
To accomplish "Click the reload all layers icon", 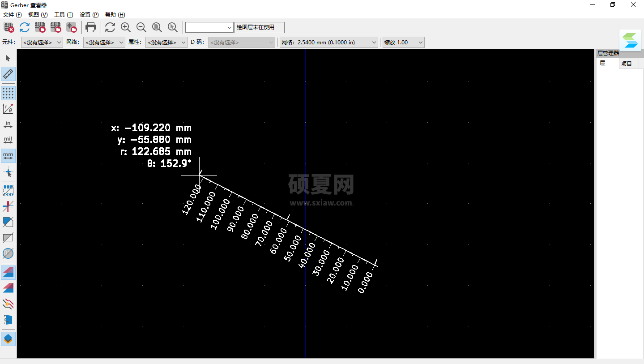I will point(25,27).
